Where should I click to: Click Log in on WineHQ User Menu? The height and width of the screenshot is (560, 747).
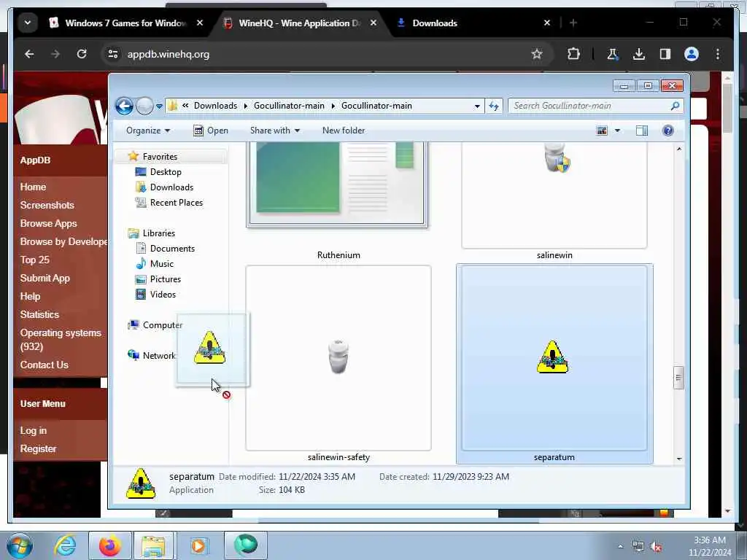click(x=34, y=430)
